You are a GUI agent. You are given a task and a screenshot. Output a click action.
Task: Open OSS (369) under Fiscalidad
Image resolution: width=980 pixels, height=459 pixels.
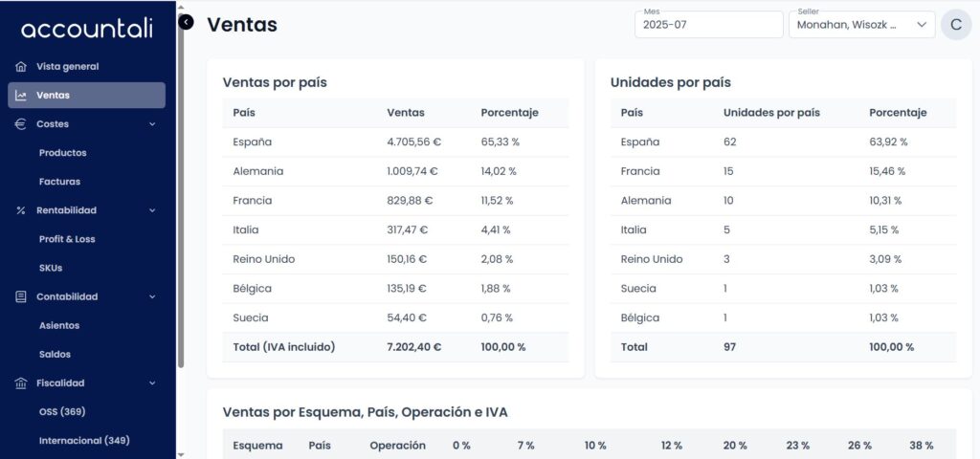[x=62, y=411]
